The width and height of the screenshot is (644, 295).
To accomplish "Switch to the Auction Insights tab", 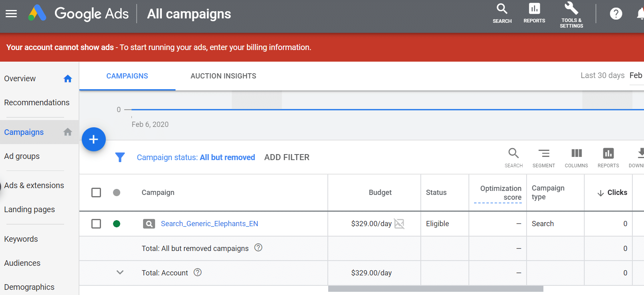I will tap(223, 76).
